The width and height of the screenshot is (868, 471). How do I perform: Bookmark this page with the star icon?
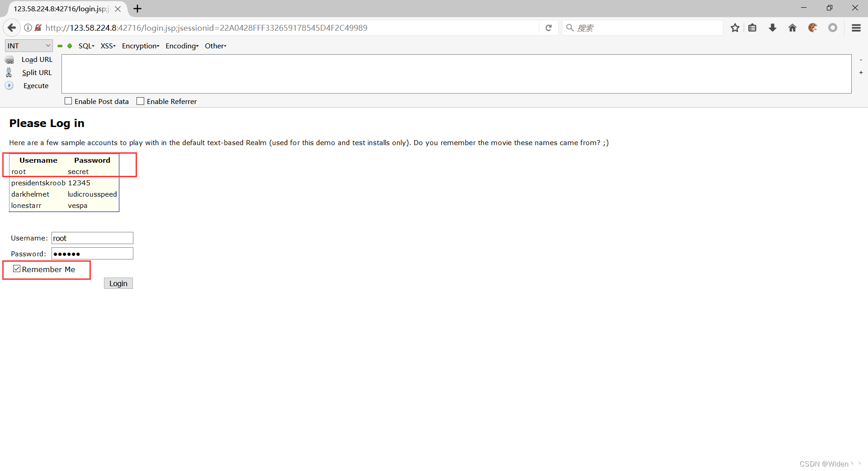(735, 28)
